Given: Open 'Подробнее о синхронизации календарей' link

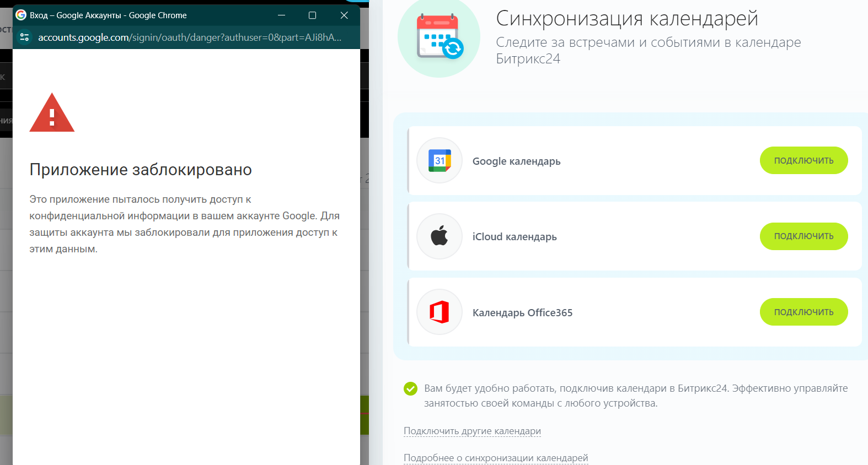Looking at the screenshot, I should [x=496, y=458].
